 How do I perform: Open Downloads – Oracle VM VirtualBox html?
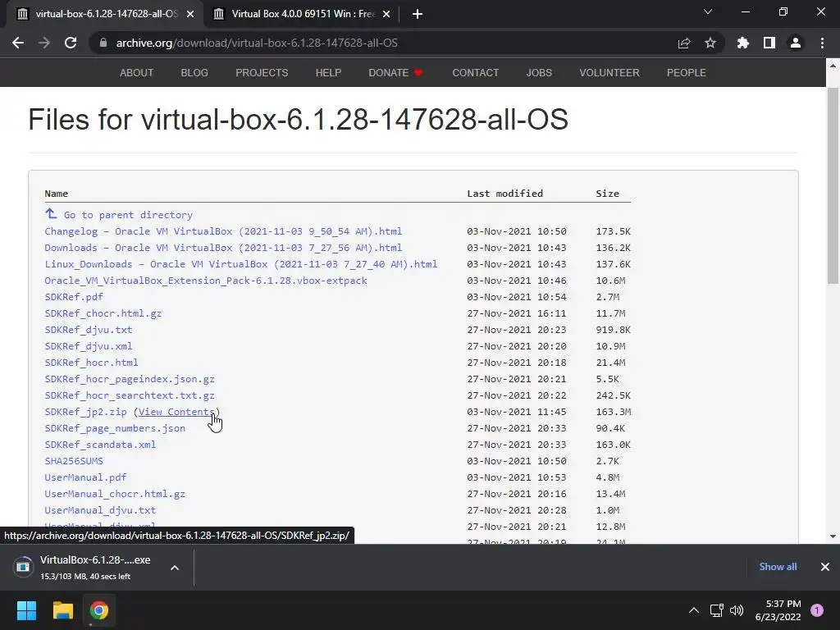223,248
